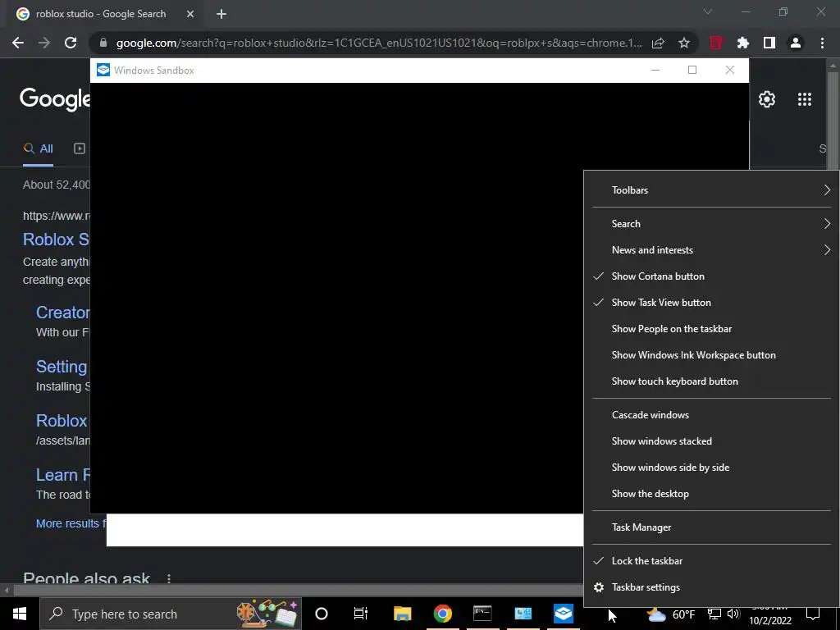Open the Chrome profile avatar
Viewport: 840px width, 630px height.
[796, 43]
